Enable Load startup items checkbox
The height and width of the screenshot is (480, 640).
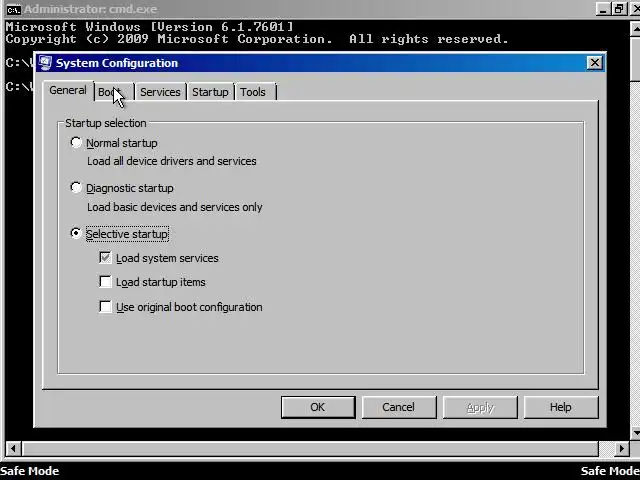105,282
